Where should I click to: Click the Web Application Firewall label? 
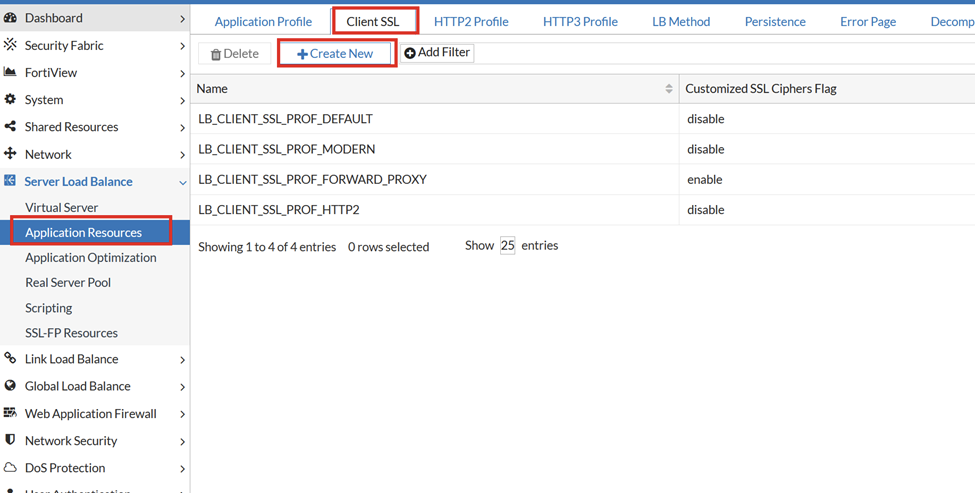click(x=91, y=413)
